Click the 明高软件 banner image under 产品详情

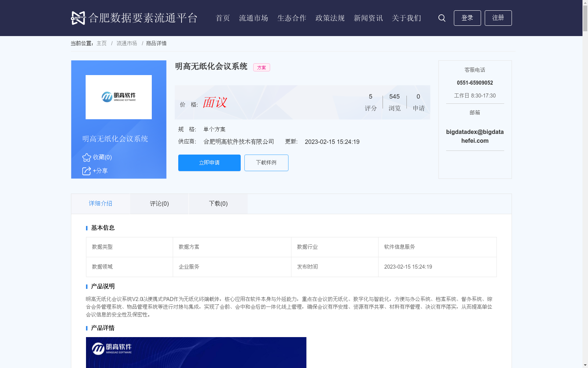[196, 353]
